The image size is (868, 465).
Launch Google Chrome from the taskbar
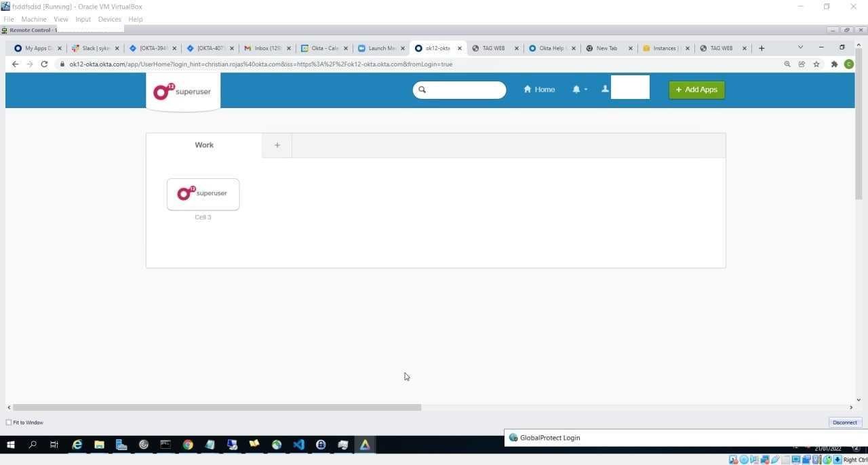[188, 445]
